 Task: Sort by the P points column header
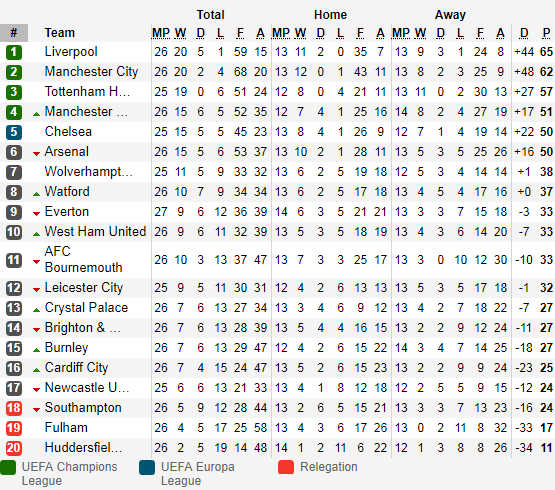[546, 33]
